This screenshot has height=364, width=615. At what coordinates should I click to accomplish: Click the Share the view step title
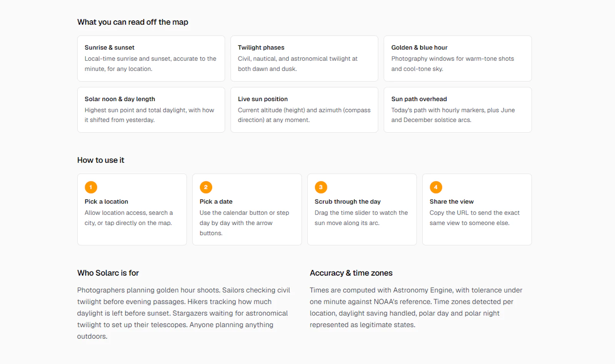pyautogui.click(x=452, y=201)
